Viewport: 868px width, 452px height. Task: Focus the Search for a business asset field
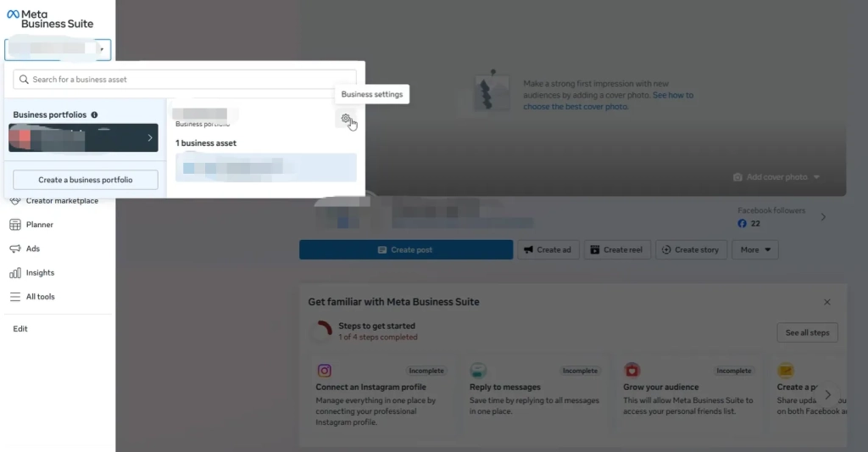(184, 79)
